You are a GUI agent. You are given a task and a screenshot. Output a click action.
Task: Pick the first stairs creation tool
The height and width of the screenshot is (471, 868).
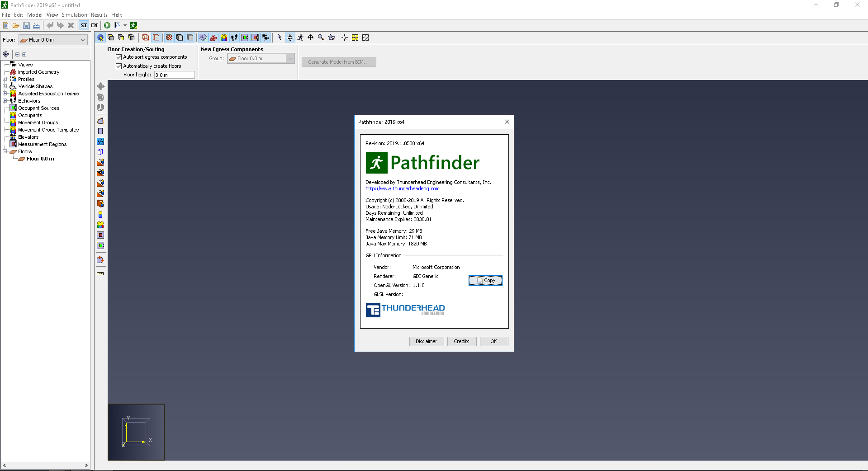point(100,162)
